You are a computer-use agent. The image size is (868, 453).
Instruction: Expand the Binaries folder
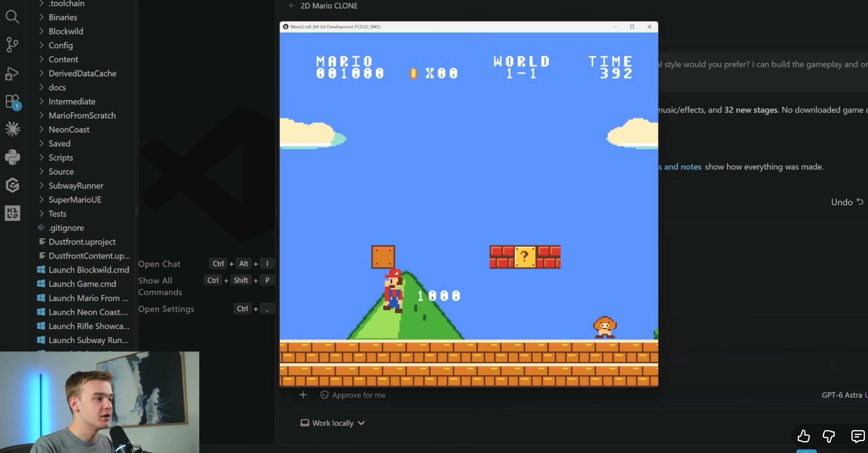pyautogui.click(x=41, y=17)
